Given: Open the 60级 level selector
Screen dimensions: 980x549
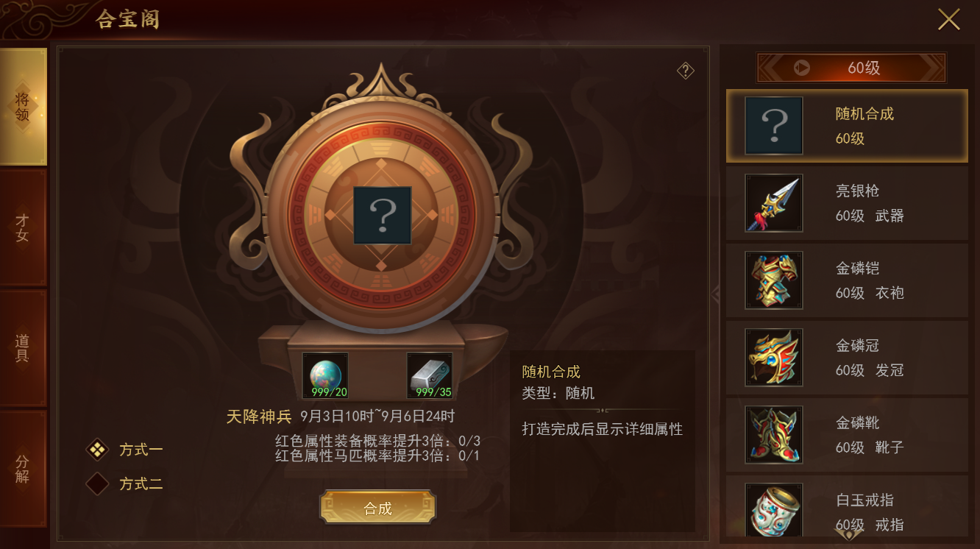Looking at the screenshot, I should tap(851, 68).
